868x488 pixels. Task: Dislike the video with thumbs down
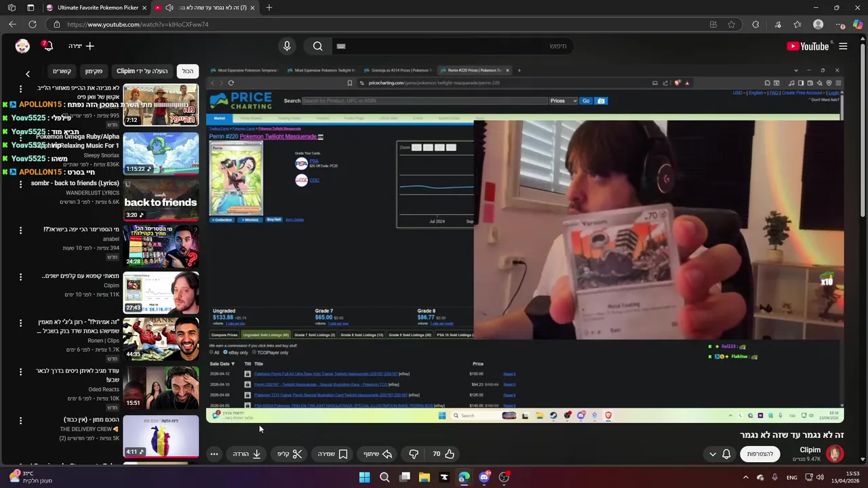(x=414, y=454)
